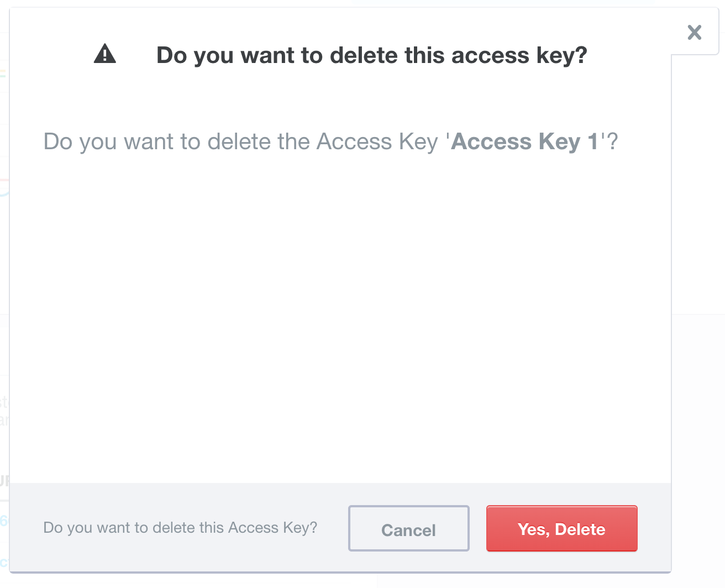Click the empty white area of the dialog body

tap(340, 321)
